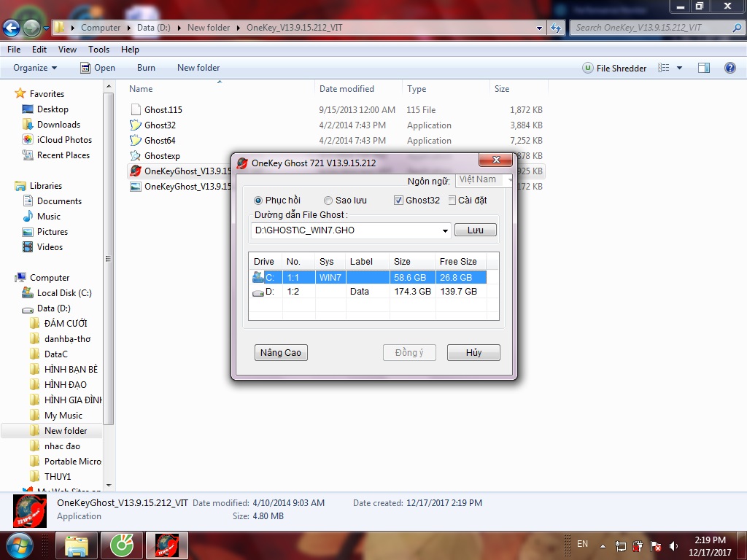747x560 pixels.
Task: Open the Help question mark icon
Action: coord(729,68)
